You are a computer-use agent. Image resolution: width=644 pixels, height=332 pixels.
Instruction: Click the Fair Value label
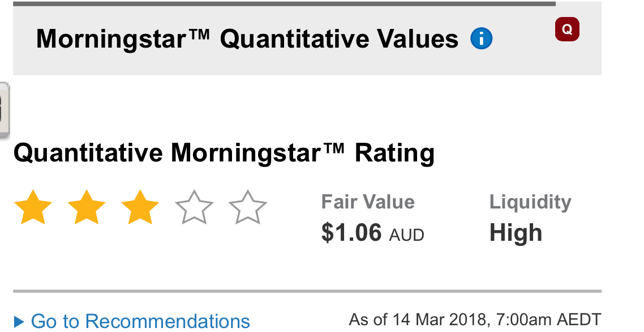click(x=368, y=202)
